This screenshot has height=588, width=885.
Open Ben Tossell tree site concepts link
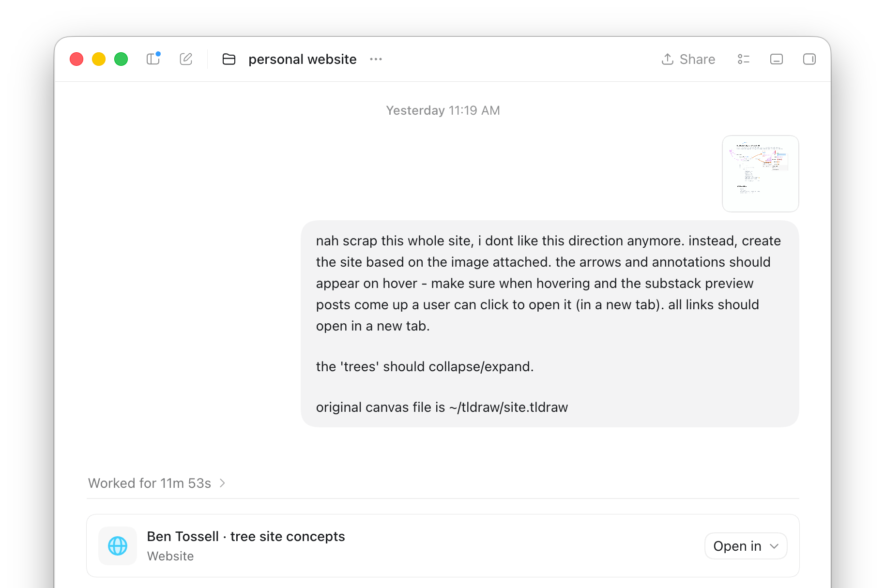(x=246, y=536)
